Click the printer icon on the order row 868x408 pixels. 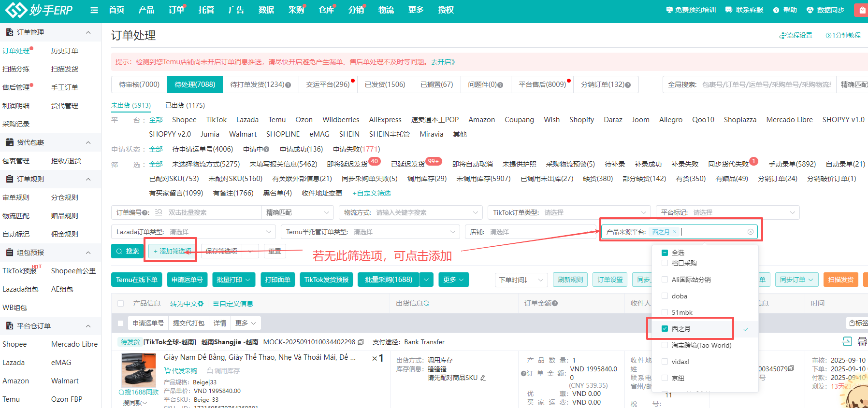click(862, 342)
